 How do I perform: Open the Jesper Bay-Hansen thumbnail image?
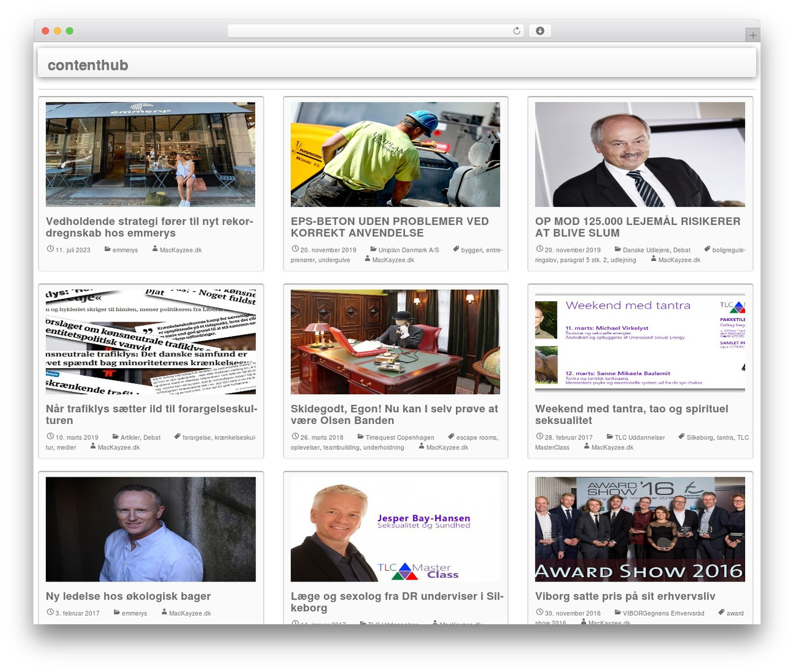point(395,529)
